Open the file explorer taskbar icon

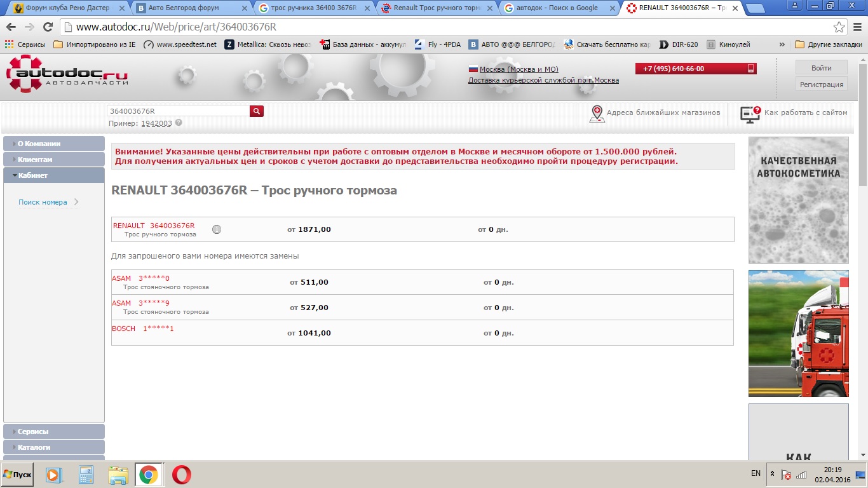[118, 475]
